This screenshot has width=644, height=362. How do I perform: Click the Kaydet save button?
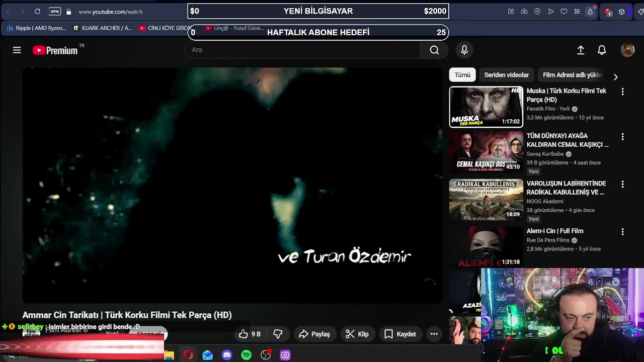(400, 334)
